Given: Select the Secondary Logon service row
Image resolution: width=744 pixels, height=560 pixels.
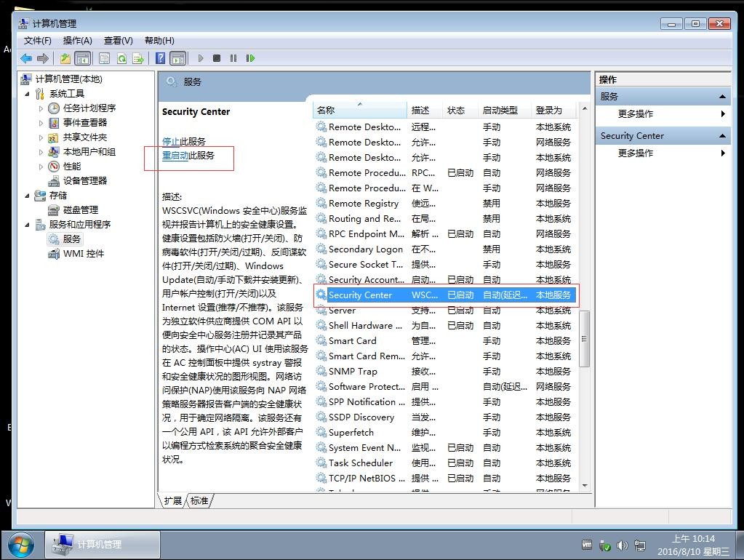Looking at the screenshot, I should (445, 249).
